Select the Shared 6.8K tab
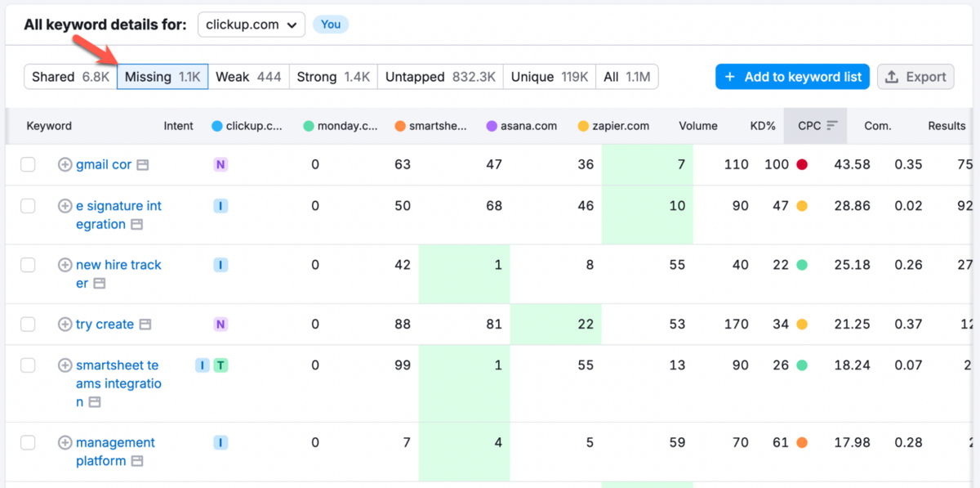The image size is (980, 488). pos(70,77)
